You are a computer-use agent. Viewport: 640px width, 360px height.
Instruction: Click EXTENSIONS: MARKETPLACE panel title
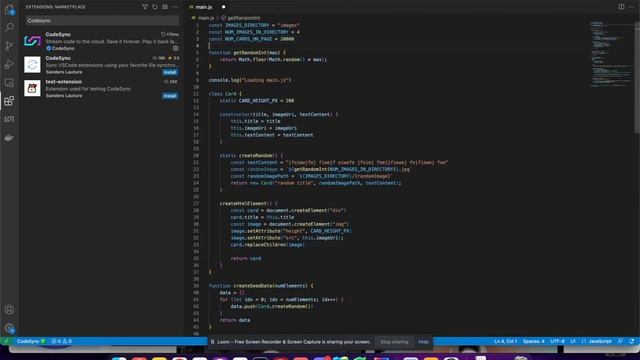click(56, 7)
